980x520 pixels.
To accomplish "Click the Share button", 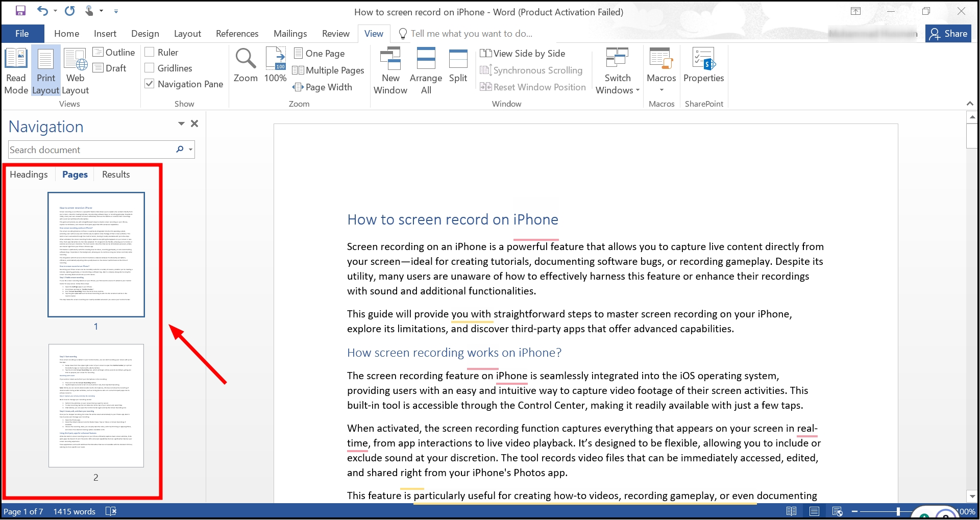I will [x=948, y=34].
